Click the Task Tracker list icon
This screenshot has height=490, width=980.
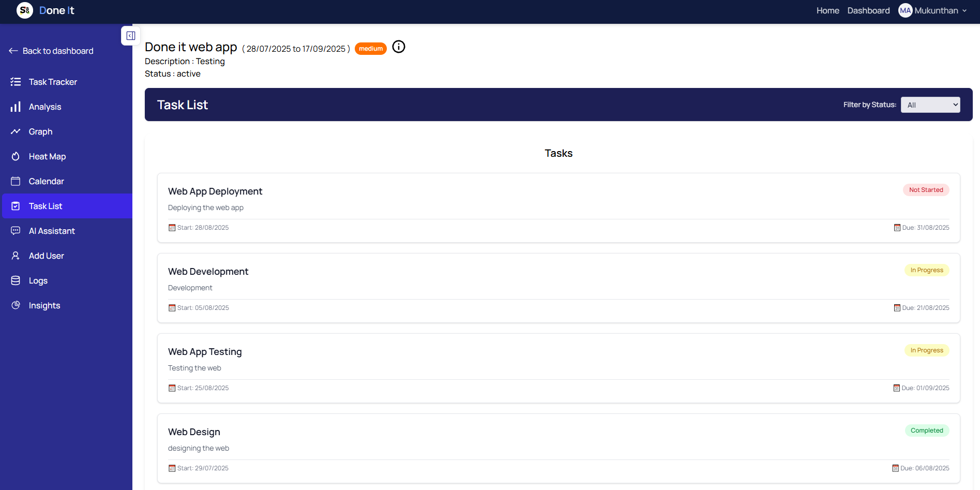tap(16, 82)
